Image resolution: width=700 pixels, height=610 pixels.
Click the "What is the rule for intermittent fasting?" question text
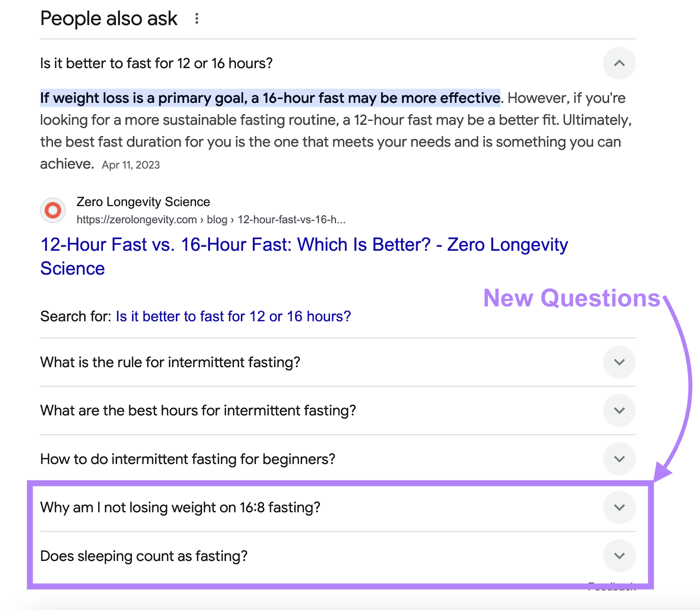pyautogui.click(x=170, y=362)
